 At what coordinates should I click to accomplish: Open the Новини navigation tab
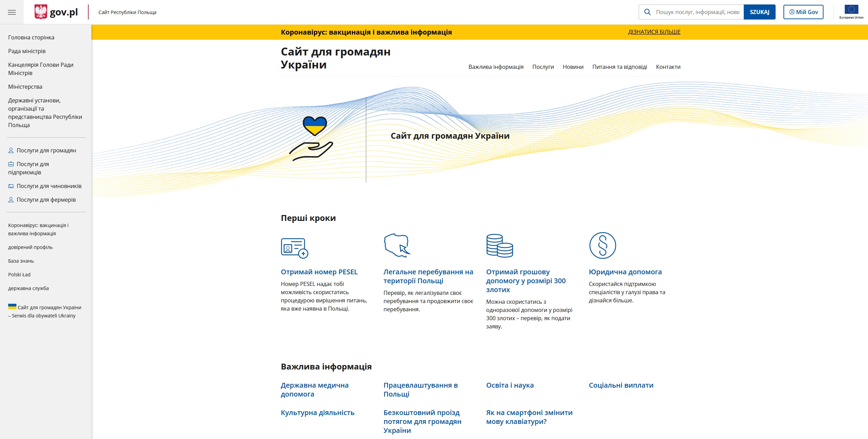[573, 67]
